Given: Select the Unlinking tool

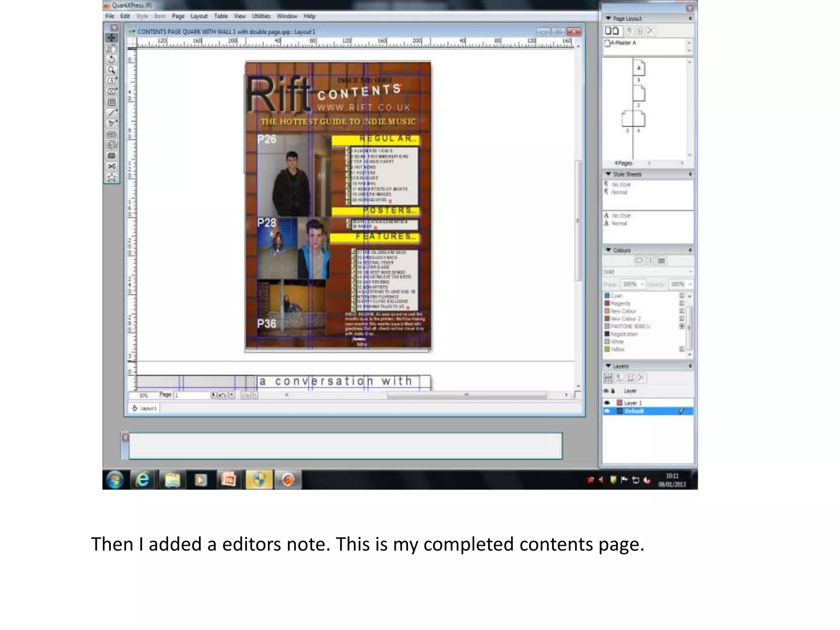Looking at the screenshot, I should click(111, 145).
